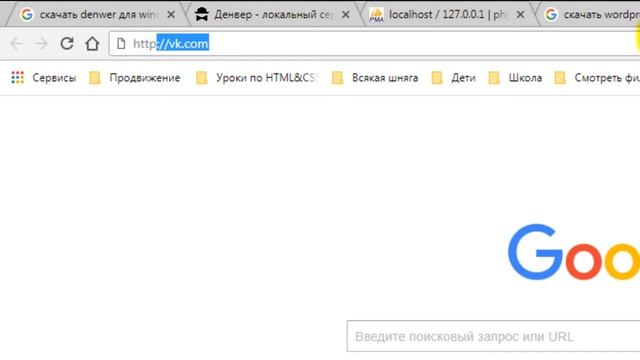Open the home page icon
The height and width of the screenshot is (360, 640).
click(92, 43)
